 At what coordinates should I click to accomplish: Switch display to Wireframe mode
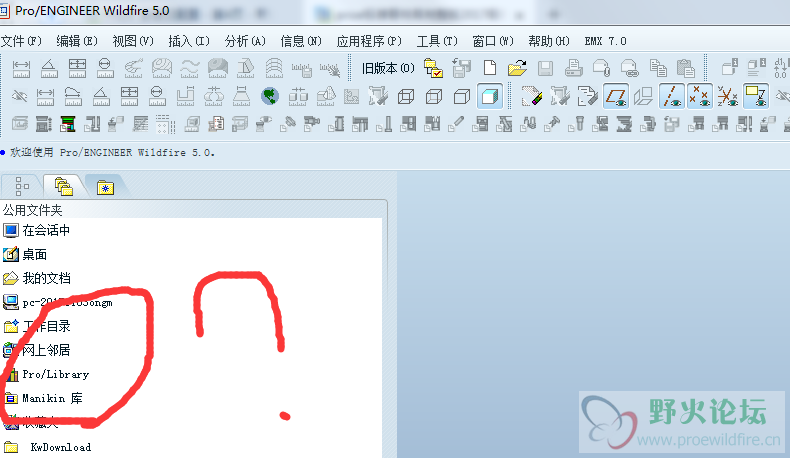(406, 96)
